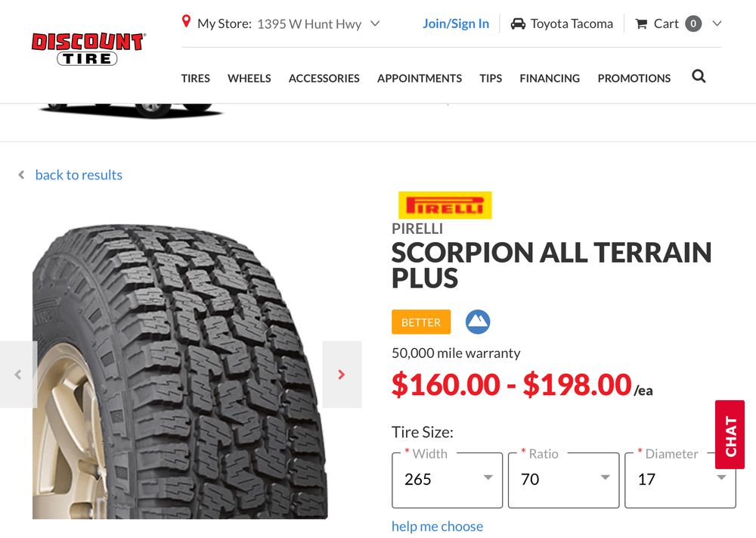The width and height of the screenshot is (756, 538).
Task: Click the Pirelli brand logo
Action: [x=445, y=205]
